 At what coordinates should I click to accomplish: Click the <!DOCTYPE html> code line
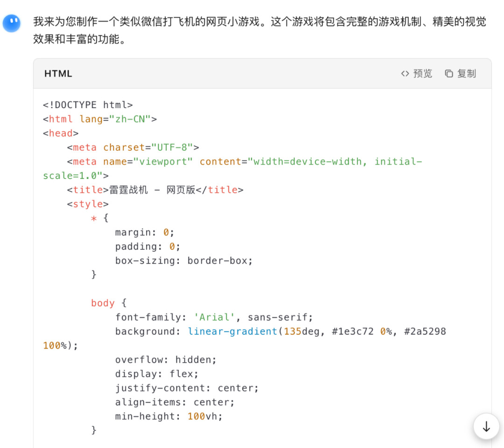pos(88,105)
